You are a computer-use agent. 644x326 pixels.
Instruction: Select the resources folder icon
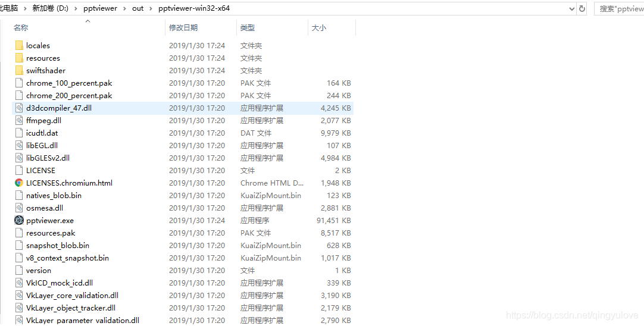coord(19,58)
